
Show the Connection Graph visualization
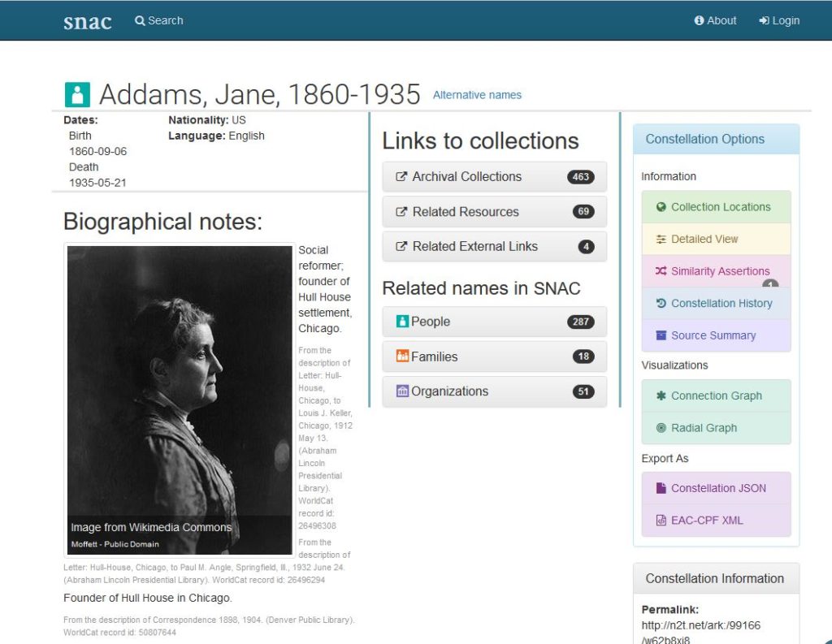pyautogui.click(x=716, y=395)
